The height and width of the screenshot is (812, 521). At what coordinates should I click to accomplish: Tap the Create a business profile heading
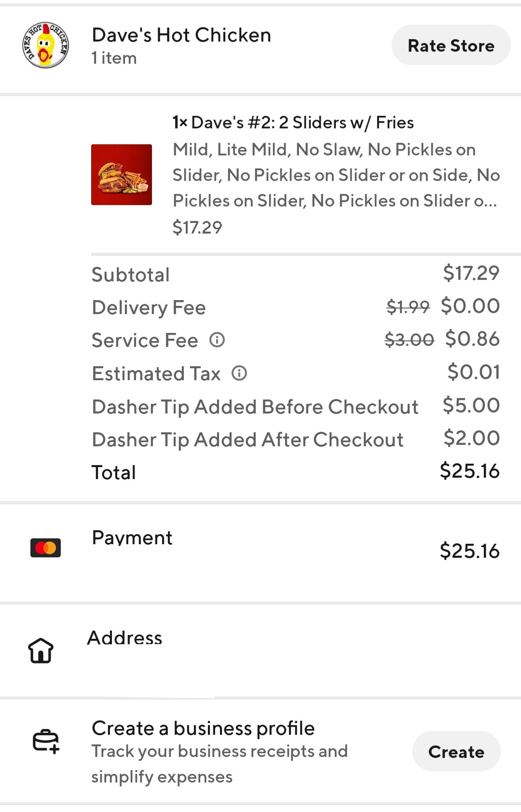tap(203, 728)
